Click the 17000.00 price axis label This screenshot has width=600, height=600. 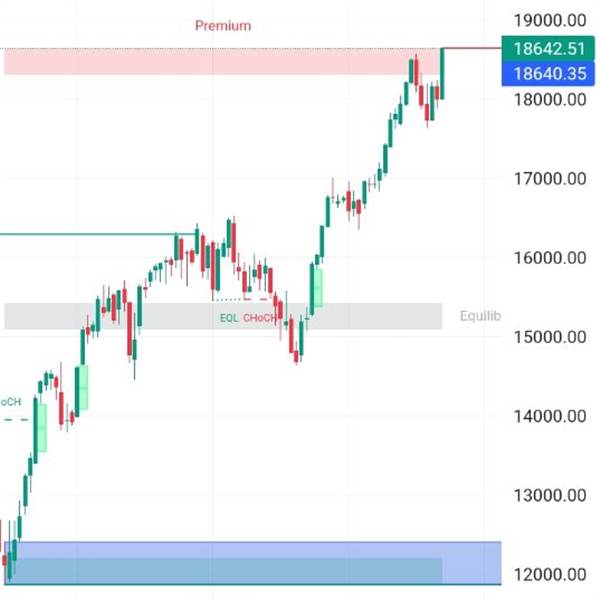[549, 179]
